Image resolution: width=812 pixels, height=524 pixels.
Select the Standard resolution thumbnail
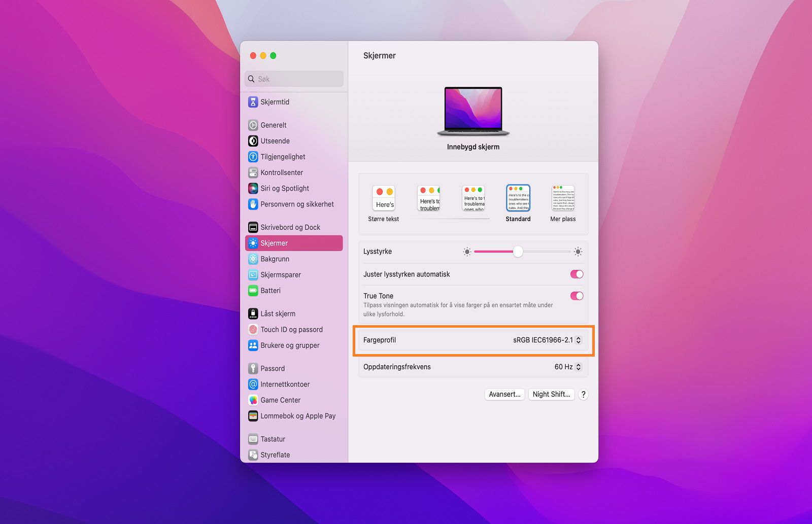518,198
